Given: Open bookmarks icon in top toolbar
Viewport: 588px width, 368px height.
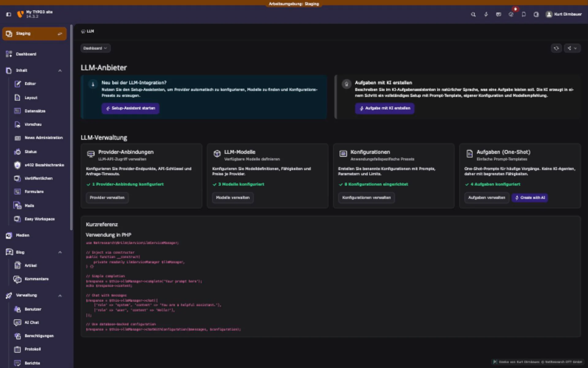Looking at the screenshot, I should pyautogui.click(x=524, y=14).
